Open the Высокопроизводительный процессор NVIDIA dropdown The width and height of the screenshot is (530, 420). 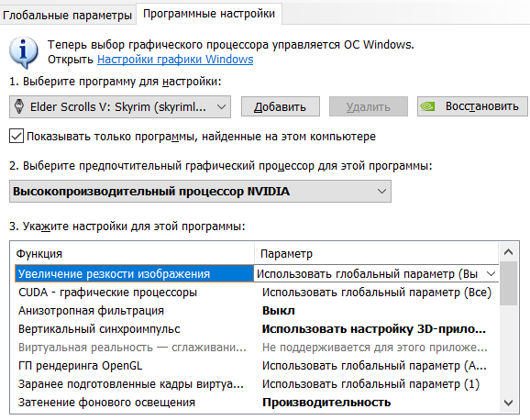pyautogui.click(x=200, y=192)
